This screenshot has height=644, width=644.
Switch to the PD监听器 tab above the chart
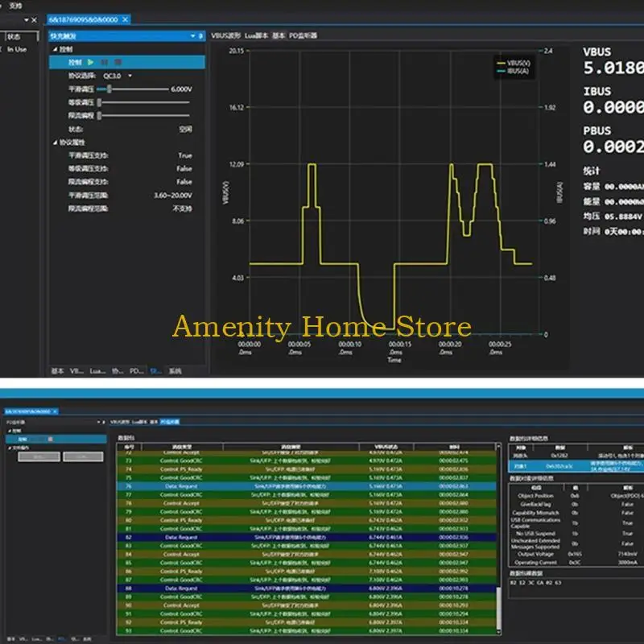[303, 35]
